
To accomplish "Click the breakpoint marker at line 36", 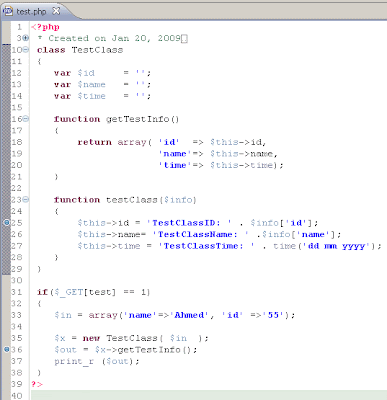I will (x=6, y=349).
